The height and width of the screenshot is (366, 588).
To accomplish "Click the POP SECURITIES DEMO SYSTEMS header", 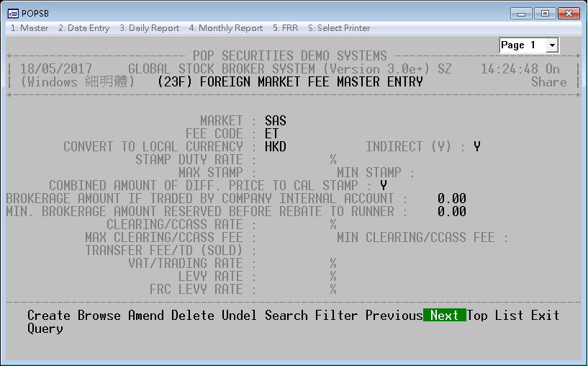I will coord(290,56).
